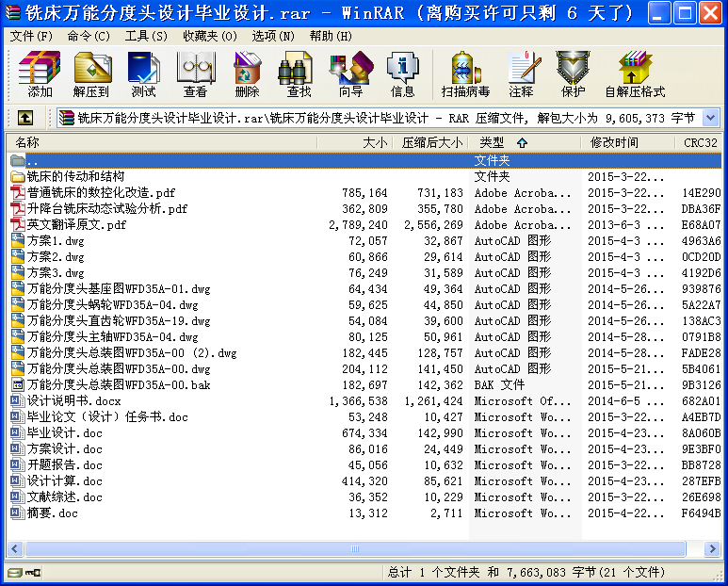Click the up one level folder button

[25, 118]
